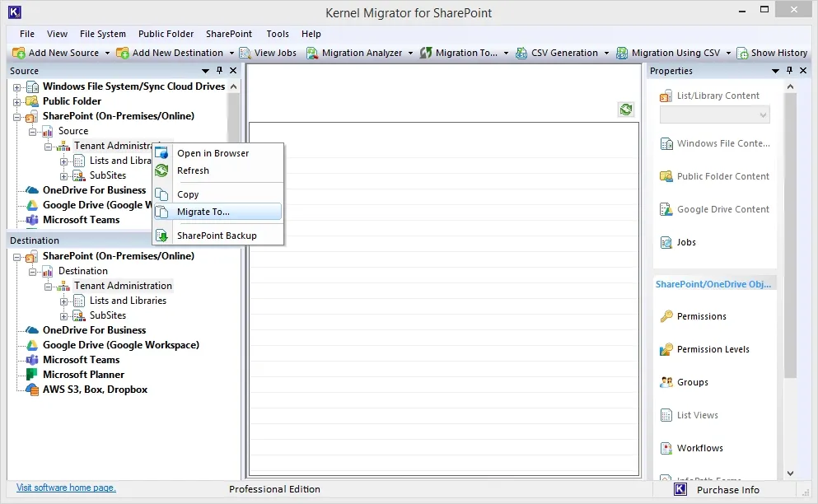The width and height of the screenshot is (818, 504).
Task: Click the Add New Destination toolbar icon
Action: (x=123, y=53)
